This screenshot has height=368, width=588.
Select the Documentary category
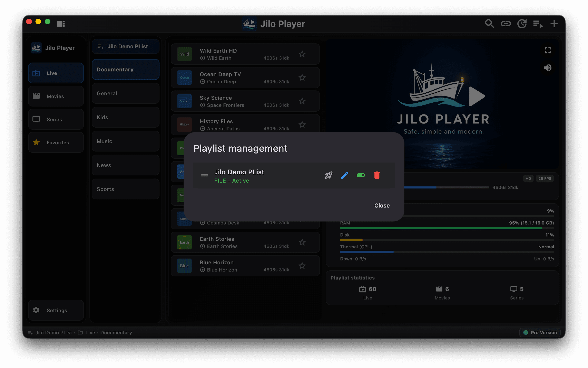pyautogui.click(x=126, y=70)
